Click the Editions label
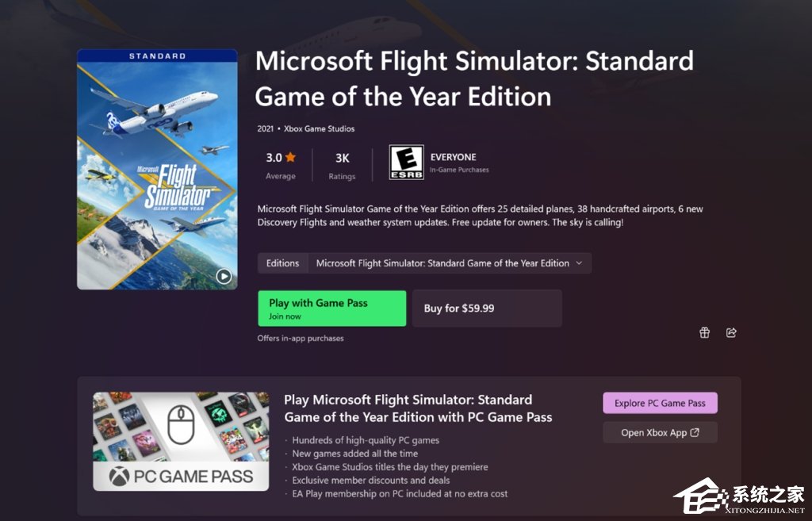This screenshot has height=521, width=812. [283, 263]
